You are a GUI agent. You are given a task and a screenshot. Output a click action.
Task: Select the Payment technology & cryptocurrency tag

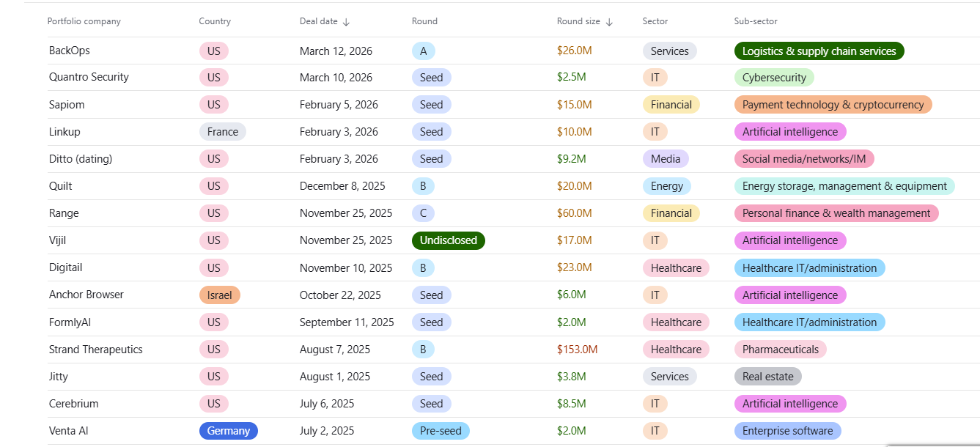tap(833, 105)
